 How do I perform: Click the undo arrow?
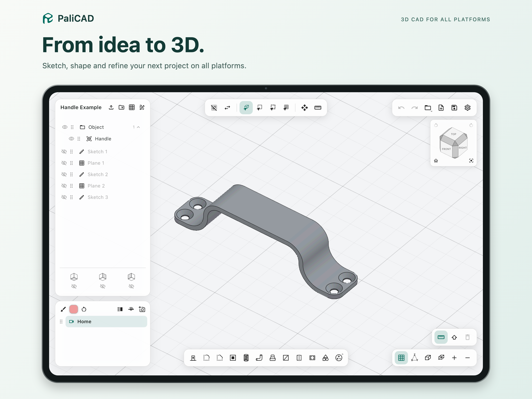click(401, 108)
